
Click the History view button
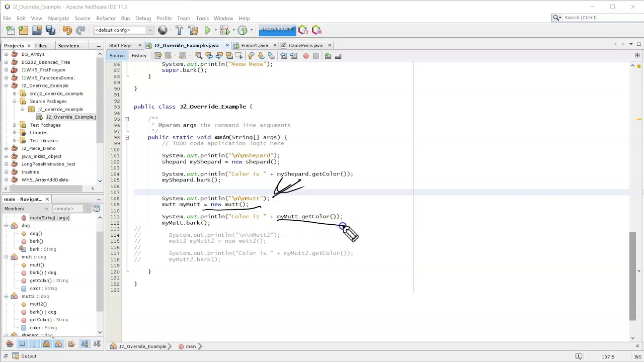pos(139,56)
